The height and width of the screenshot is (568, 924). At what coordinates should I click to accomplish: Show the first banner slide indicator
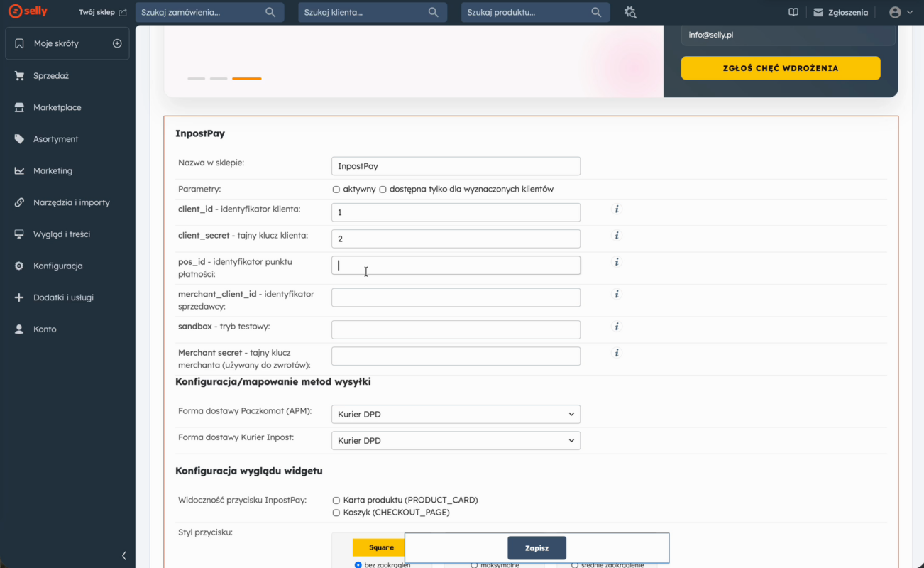click(196, 78)
